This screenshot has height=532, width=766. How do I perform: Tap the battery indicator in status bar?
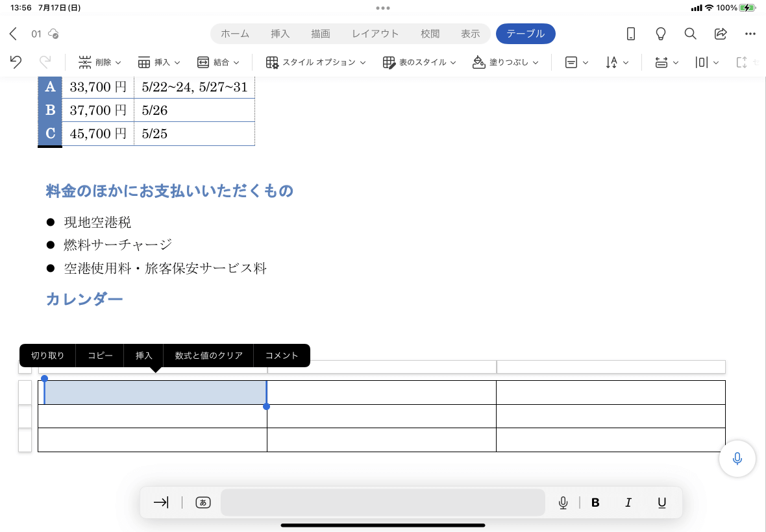(x=747, y=8)
